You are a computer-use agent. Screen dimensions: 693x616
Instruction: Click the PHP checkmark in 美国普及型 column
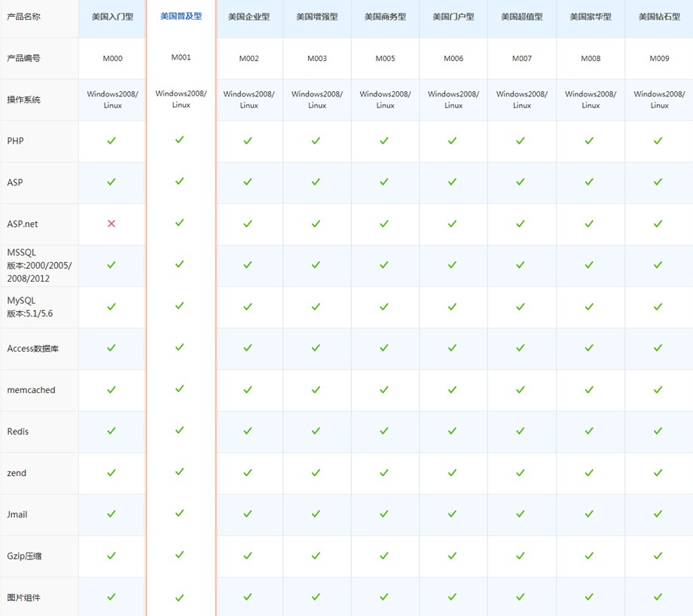coord(179,140)
